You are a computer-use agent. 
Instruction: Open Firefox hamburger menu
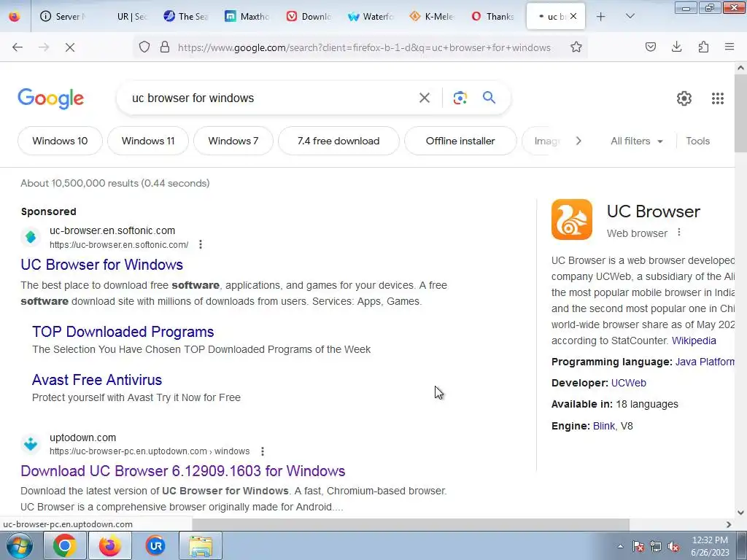click(x=729, y=47)
